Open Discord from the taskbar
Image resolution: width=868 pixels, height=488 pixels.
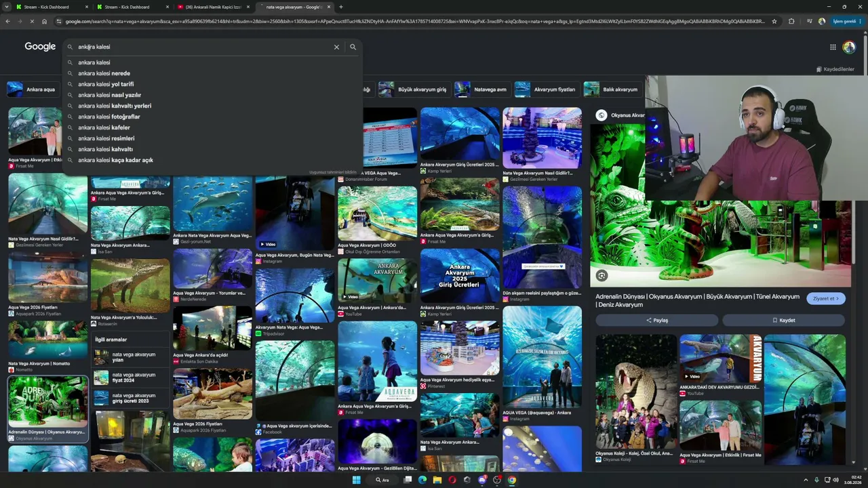coord(482,480)
